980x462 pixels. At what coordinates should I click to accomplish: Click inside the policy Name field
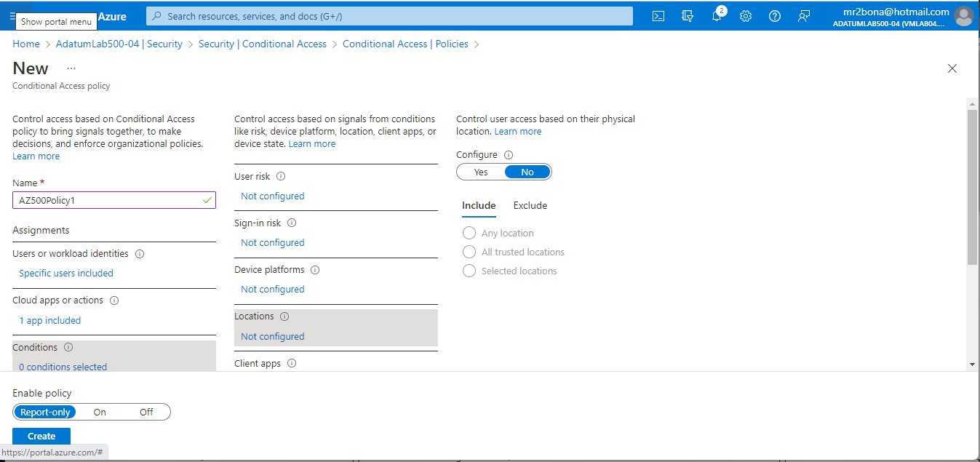tap(114, 199)
